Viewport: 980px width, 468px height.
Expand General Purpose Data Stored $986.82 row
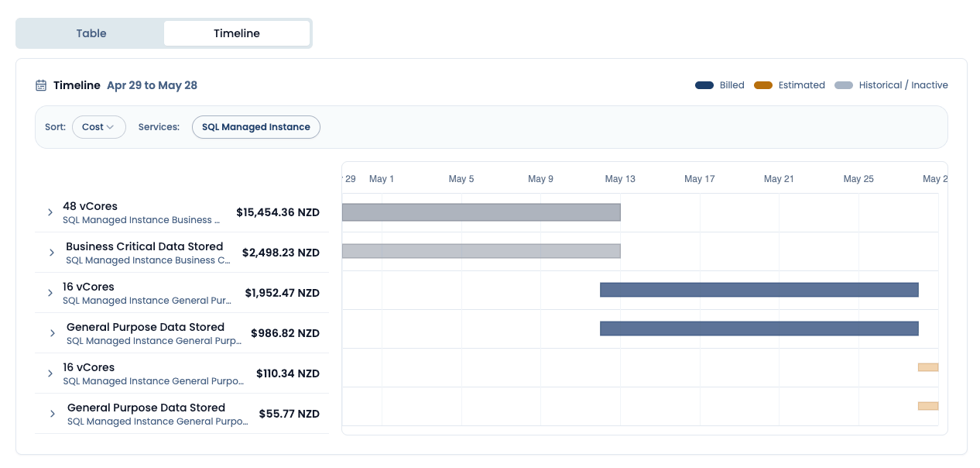[x=53, y=333]
